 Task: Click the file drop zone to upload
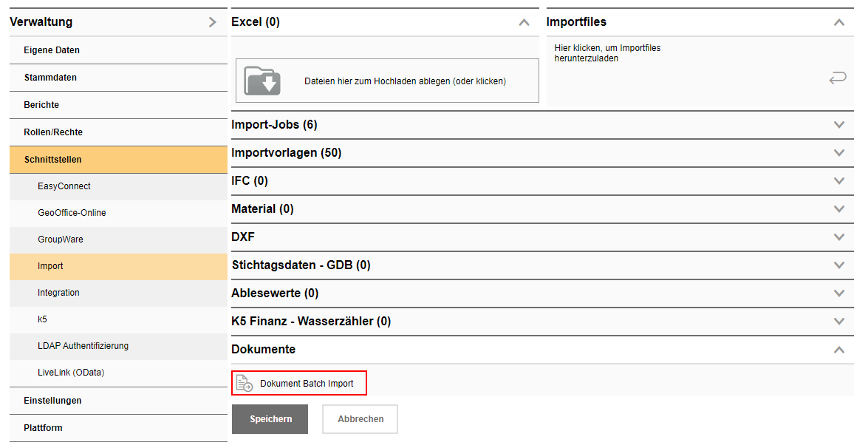pyautogui.click(x=387, y=81)
